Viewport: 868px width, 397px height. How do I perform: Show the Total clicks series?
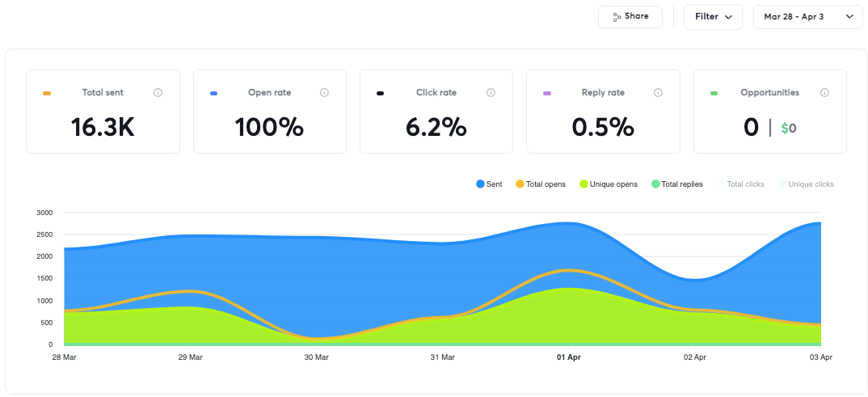click(739, 184)
